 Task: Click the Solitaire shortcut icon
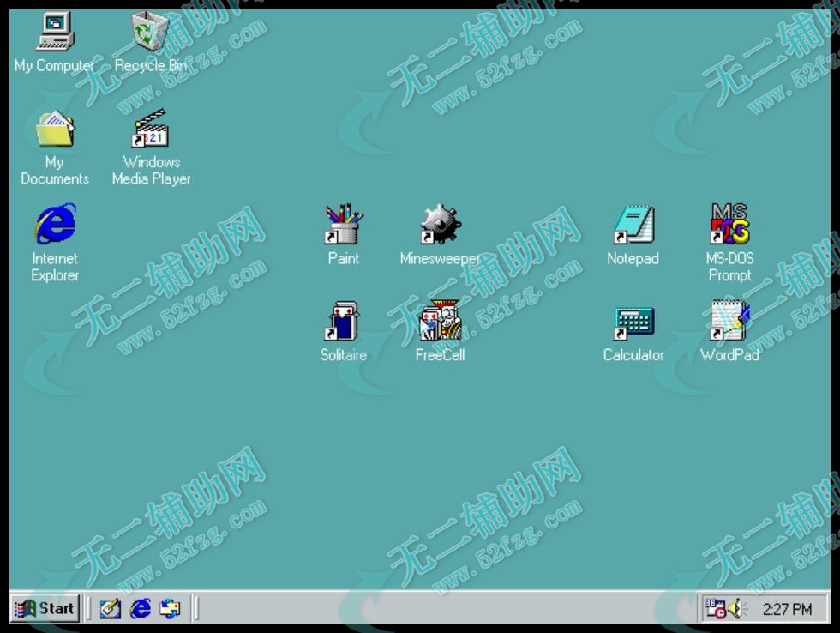pyautogui.click(x=343, y=321)
